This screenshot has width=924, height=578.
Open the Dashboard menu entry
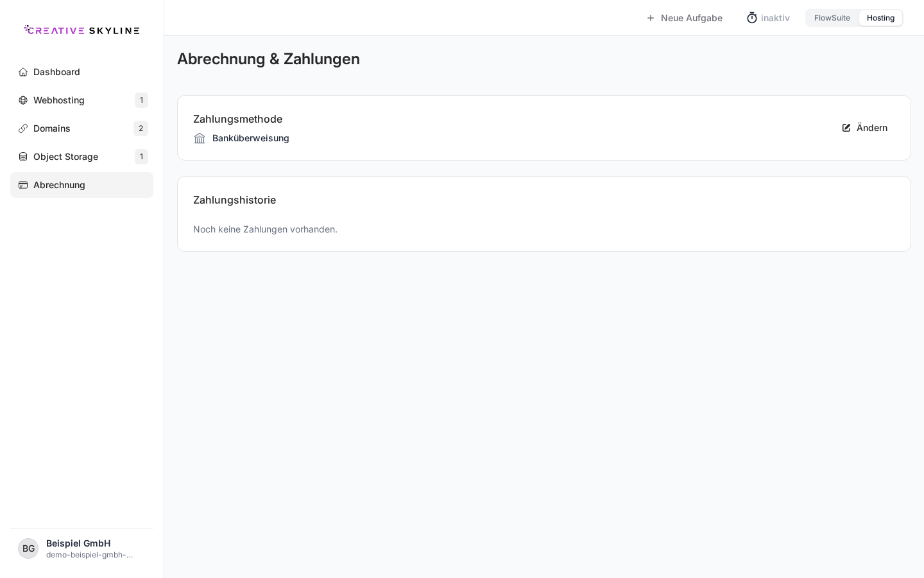point(81,72)
